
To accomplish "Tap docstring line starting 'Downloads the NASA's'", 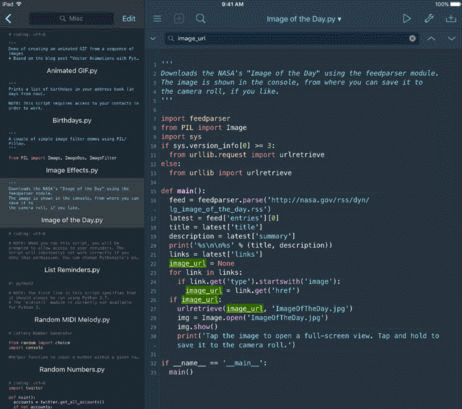I will click(x=300, y=73).
